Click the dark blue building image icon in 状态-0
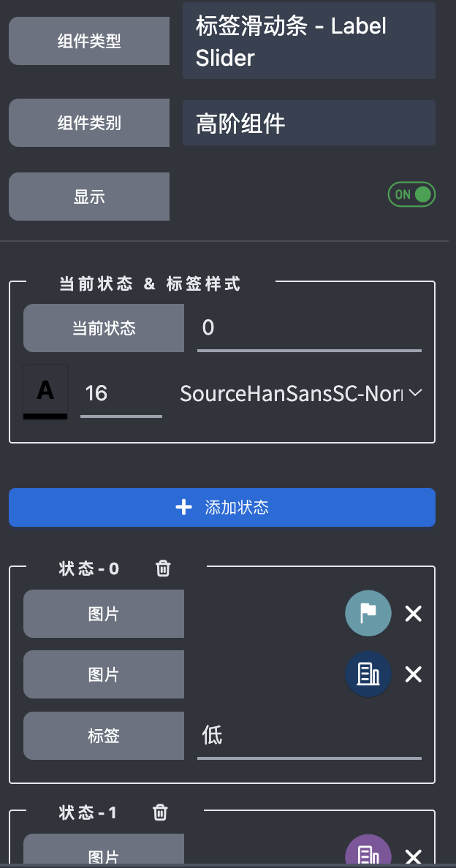The height and width of the screenshot is (868, 456). pos(368,674)
